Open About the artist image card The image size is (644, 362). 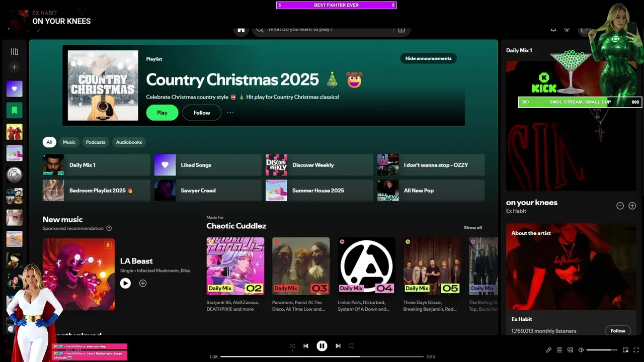pyautogui.click(x=571, y=266)
